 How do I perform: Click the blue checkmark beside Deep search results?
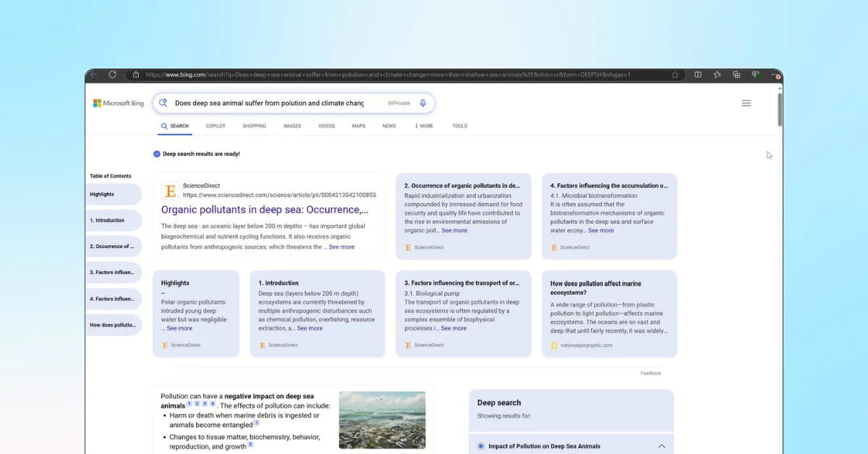click(x=157, y=154)
